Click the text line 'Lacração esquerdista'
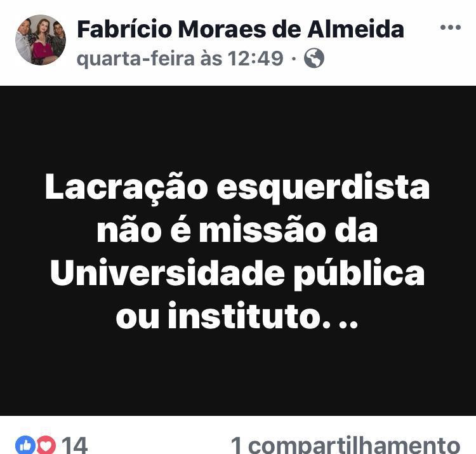The width and height of the screenshot is (476, 454). (x=237, y=188)
